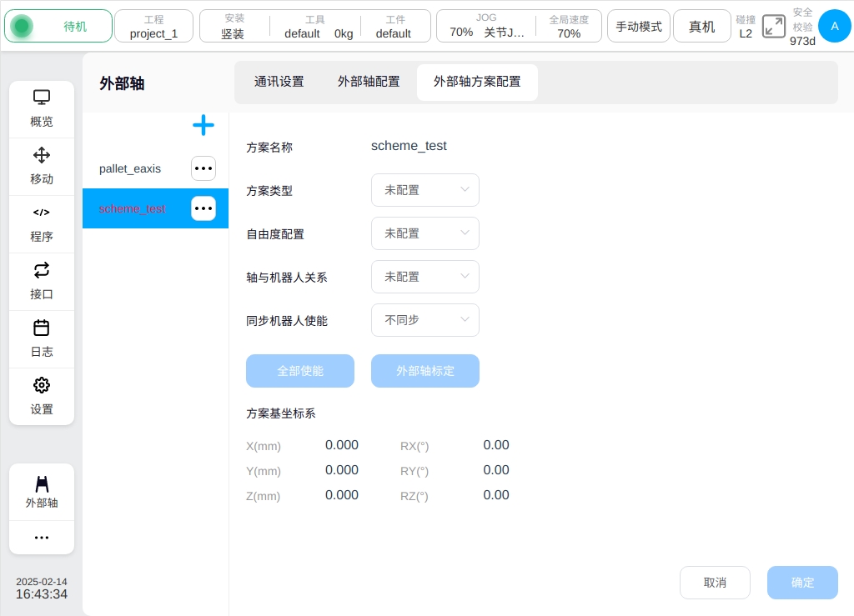This screenshot has height=616, width=854.
Task: Click the fullscreen expand icon
Action: (773, 26)
